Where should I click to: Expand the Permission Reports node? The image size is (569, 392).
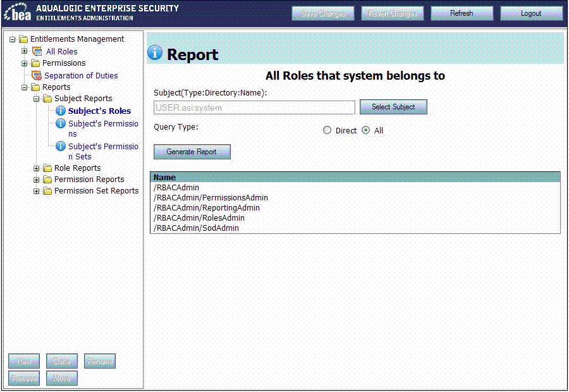click(x=36, y=180)
